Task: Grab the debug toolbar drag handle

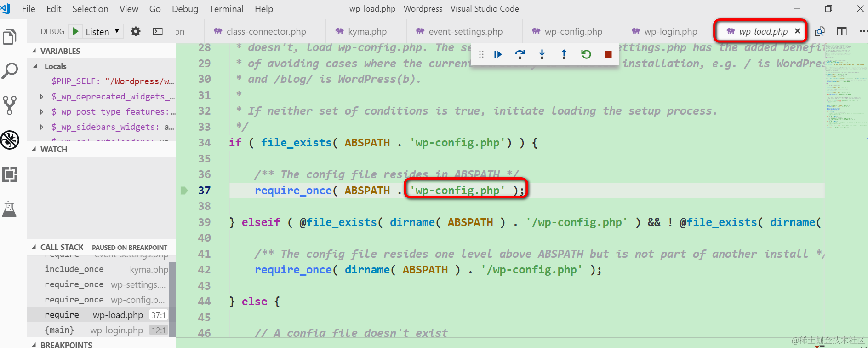Action: coord(481,54)
